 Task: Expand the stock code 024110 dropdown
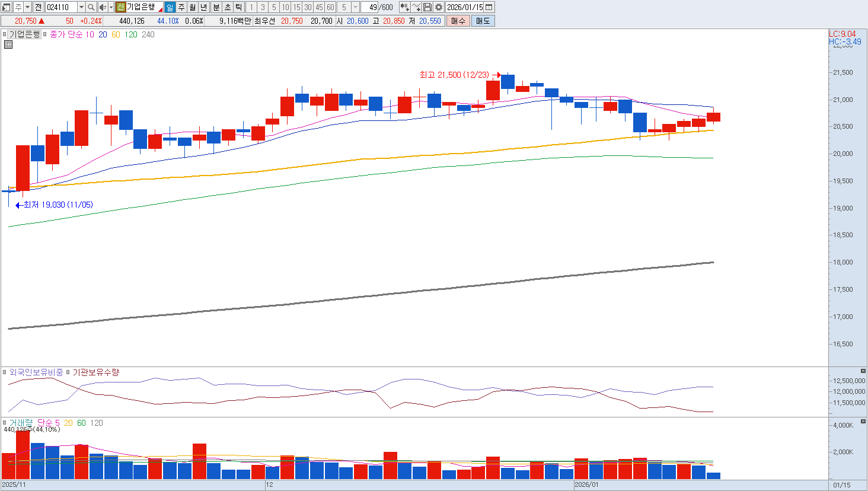(x=81, y=7)
